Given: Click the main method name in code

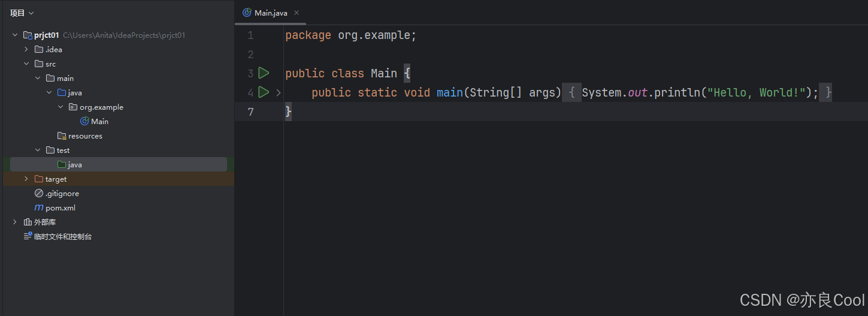Looking at the screenshot, I should 450,92.
